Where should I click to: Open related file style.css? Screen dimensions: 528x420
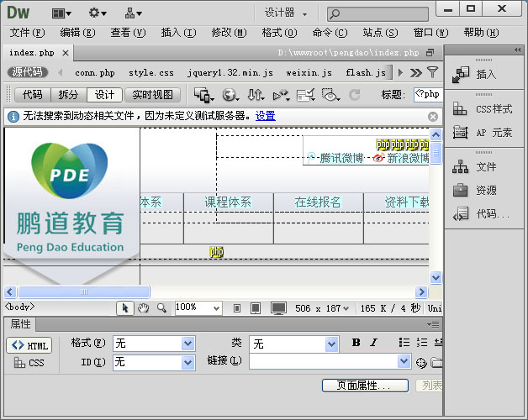point(150,73)
